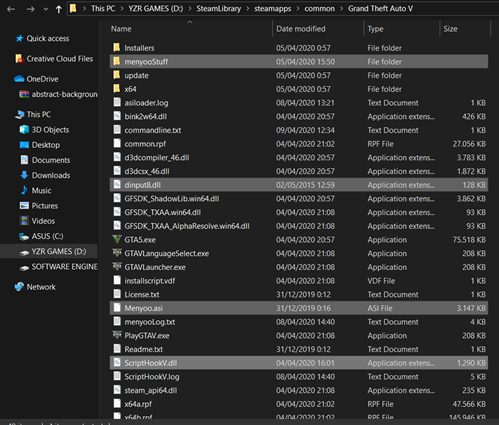Click the Creative Cloud Files icon

(x=19, y=59)
